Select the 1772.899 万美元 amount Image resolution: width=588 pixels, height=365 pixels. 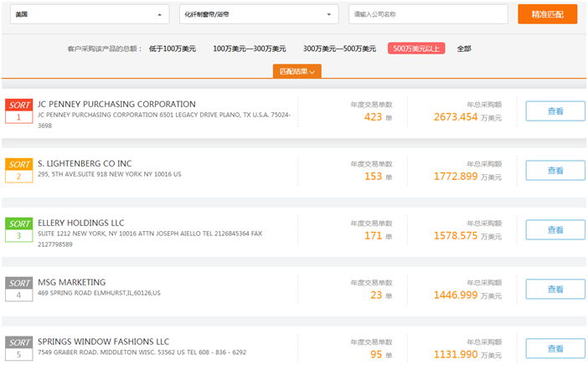pyautogui.click(x=467, y=177)
